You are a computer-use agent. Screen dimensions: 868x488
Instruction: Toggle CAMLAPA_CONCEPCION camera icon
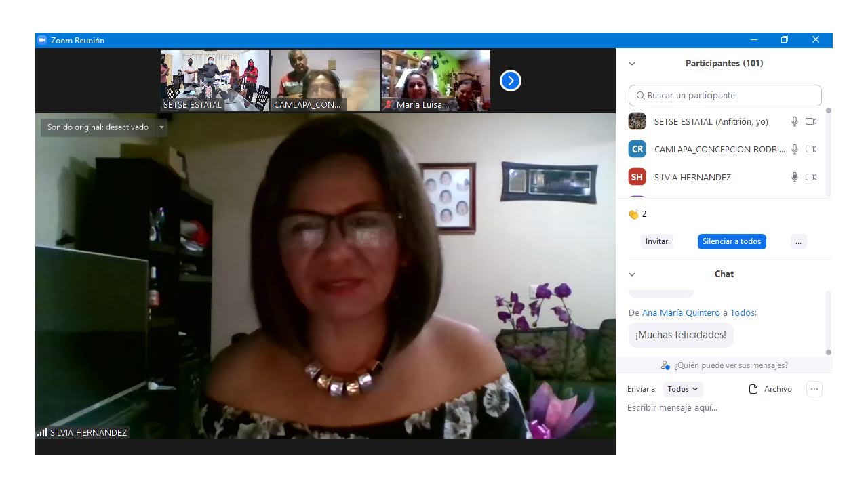811,149
